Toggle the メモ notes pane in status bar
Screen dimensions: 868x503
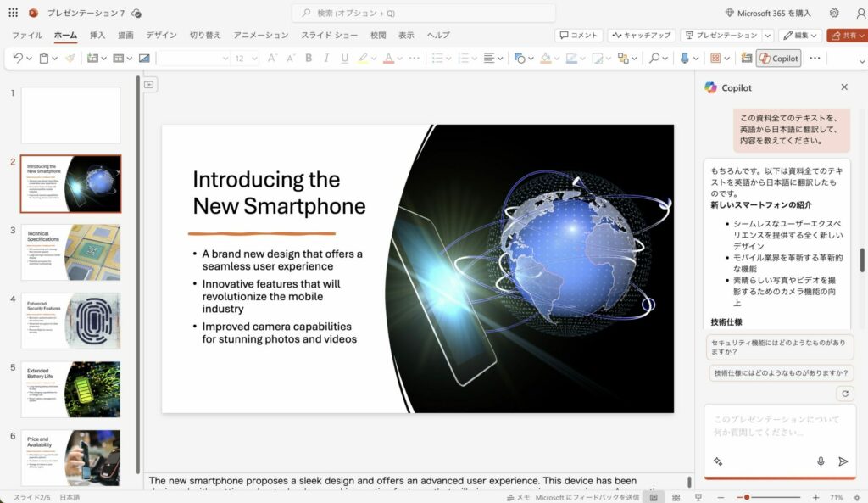[x=518, y=497]
